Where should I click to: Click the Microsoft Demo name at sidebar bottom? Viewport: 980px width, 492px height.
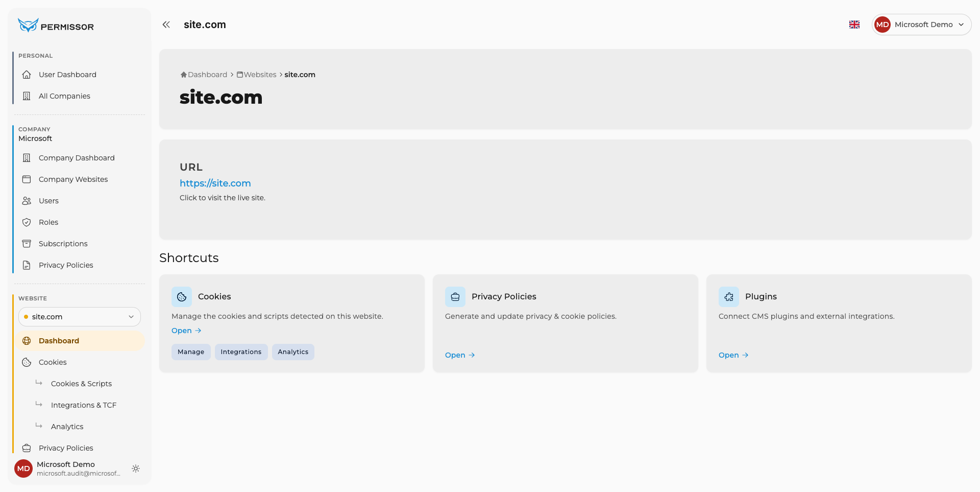[x=66, y=464]
